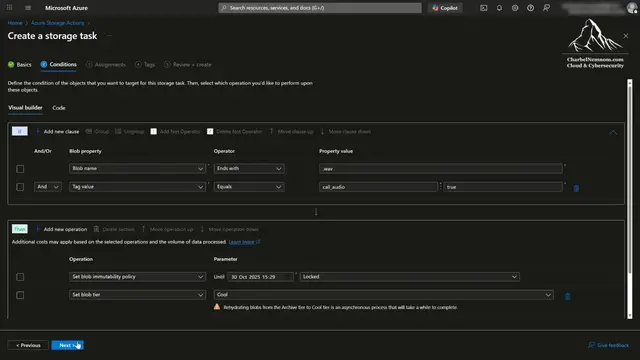Toggle Delete Not Operator checkbox
Screen dimensions: 640x360
coord(210,131)
